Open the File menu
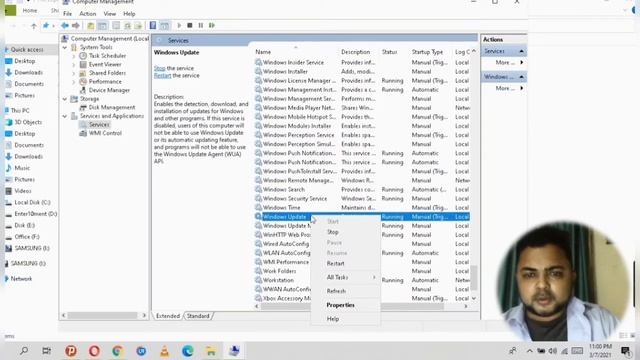The height and width of the screenshot is (360, 640). pos(67,13)
